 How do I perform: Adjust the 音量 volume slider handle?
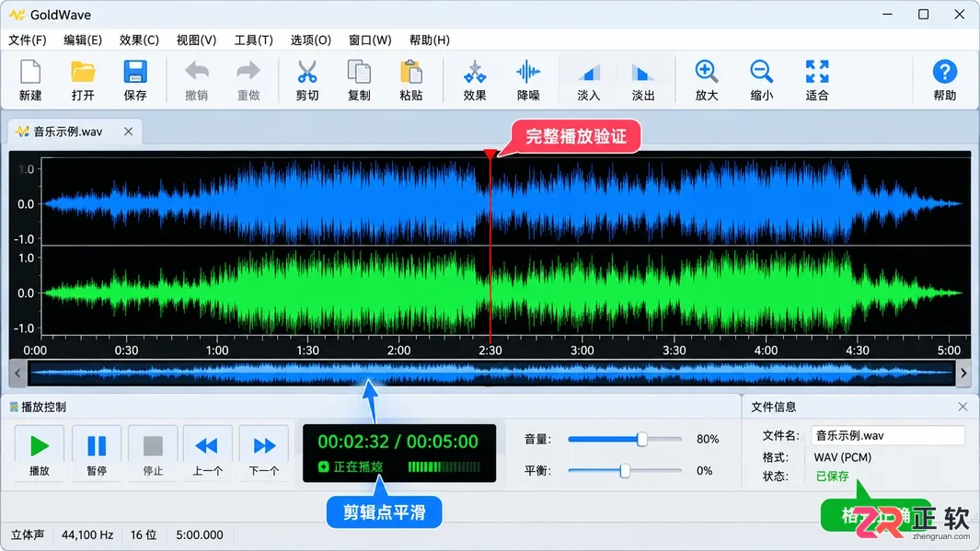tap(642, 439)
